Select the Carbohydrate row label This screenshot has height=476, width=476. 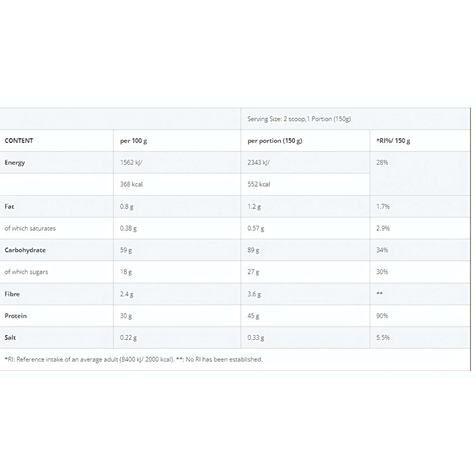point(25,250)
